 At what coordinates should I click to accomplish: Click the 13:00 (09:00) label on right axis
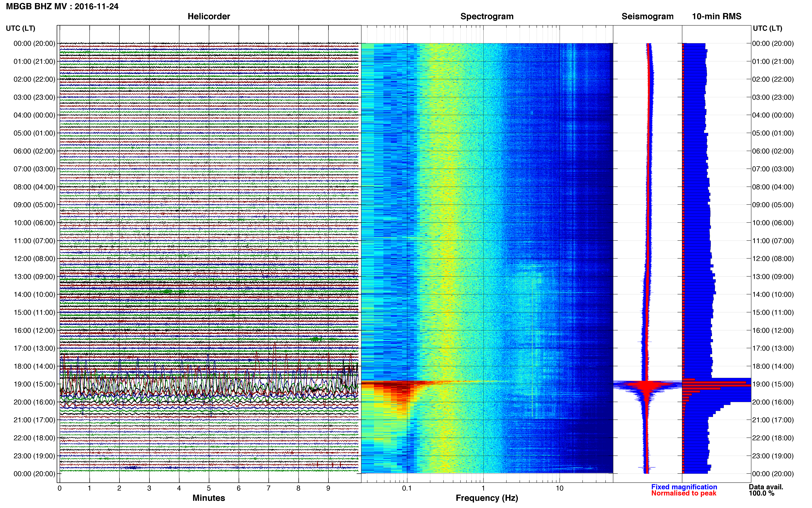click(773, 277)
